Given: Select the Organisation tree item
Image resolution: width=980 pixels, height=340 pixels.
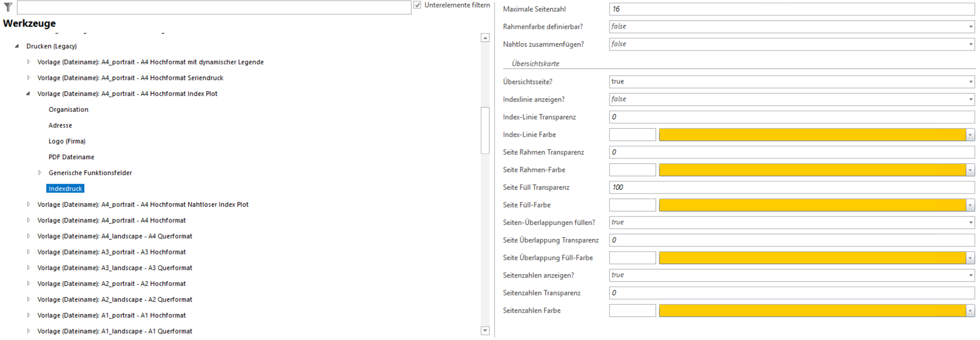Looking at the screenshot, I should (68, 109).
